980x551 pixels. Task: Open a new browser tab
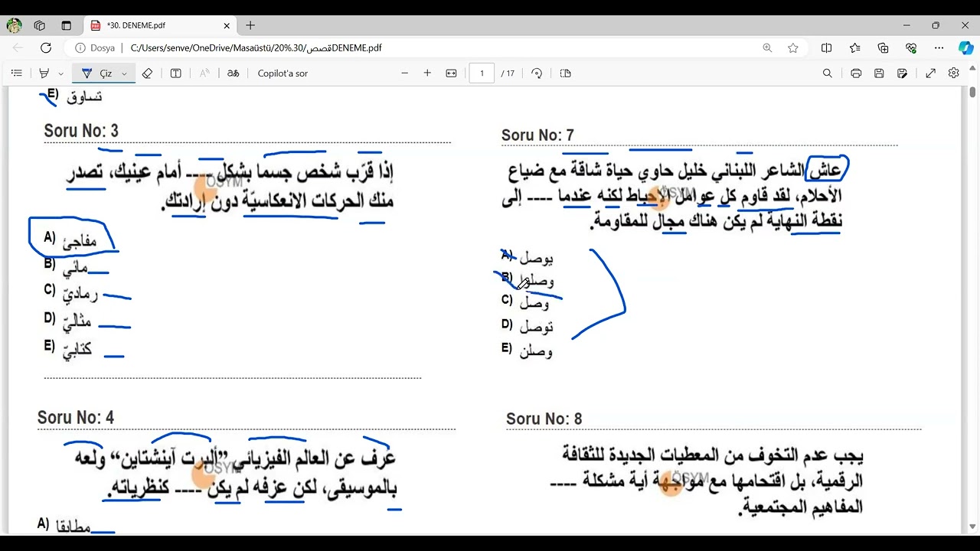250,25
